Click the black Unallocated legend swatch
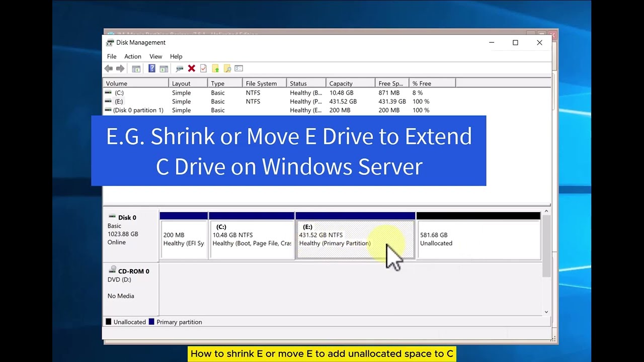The height and width of the screenshot is (362, 644). 108,322
